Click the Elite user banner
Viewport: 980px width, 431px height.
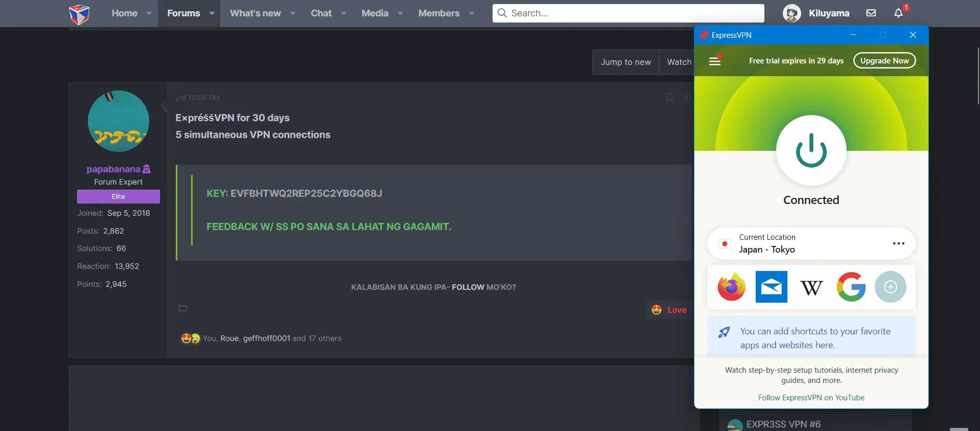click(119, 196)
